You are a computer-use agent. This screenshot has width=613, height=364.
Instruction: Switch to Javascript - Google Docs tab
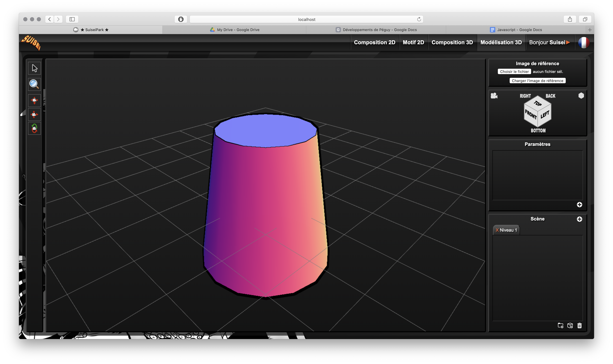[x=516, y=30]
